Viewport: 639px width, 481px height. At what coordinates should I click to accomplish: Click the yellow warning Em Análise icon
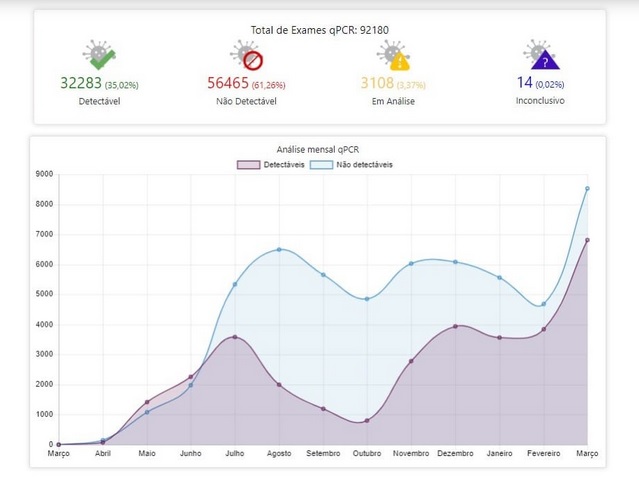point(393,56)
